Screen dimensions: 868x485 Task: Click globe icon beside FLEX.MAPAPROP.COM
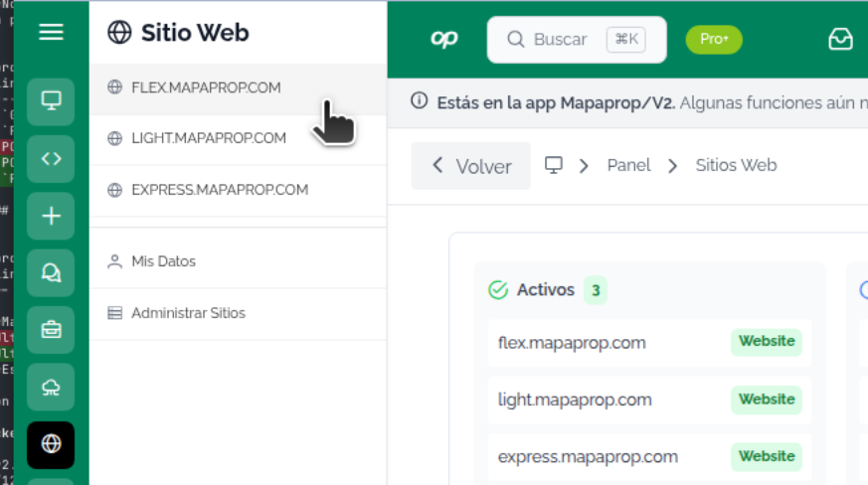[114, 87]
